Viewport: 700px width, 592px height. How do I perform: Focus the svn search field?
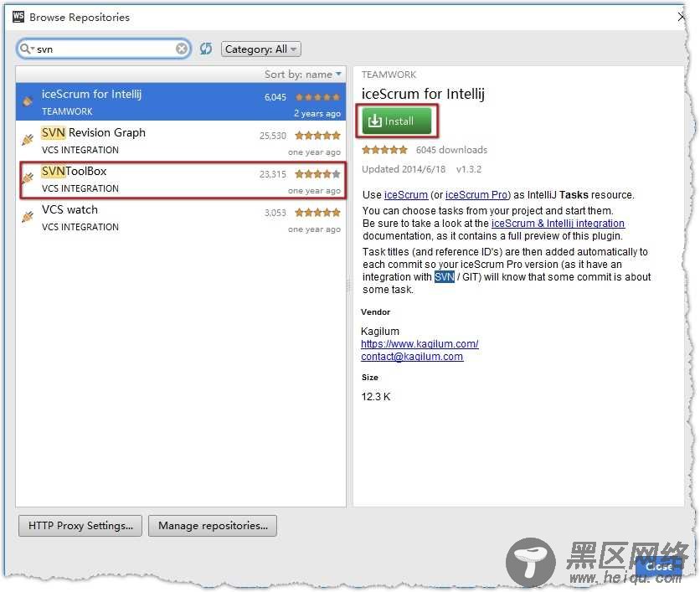point(104,49)
